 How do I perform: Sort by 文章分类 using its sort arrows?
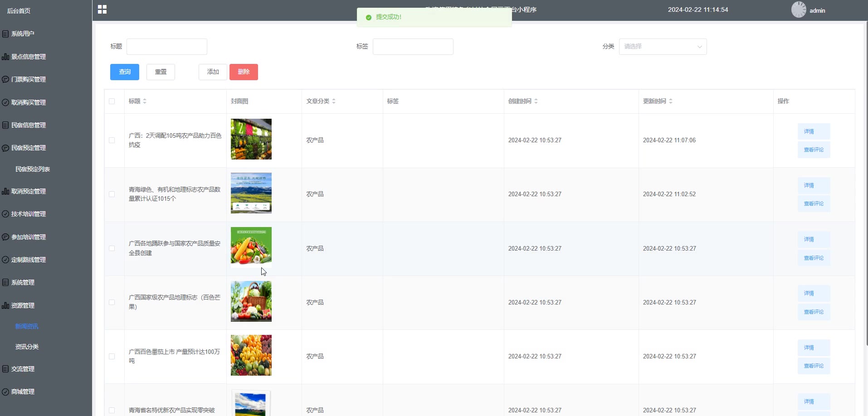[x=334, y=101]
